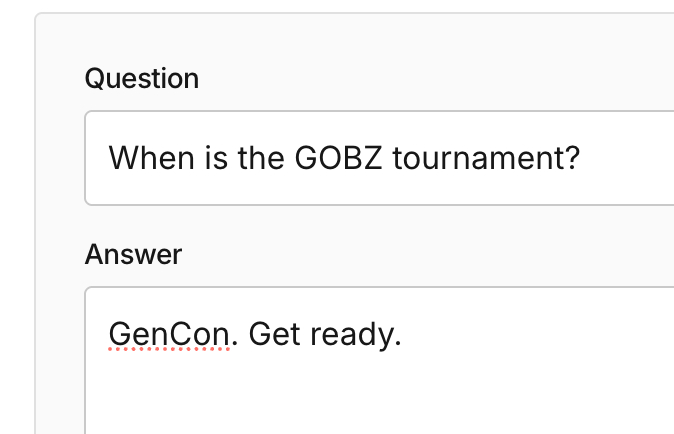Click empty space below answer text

pos(380,395)
